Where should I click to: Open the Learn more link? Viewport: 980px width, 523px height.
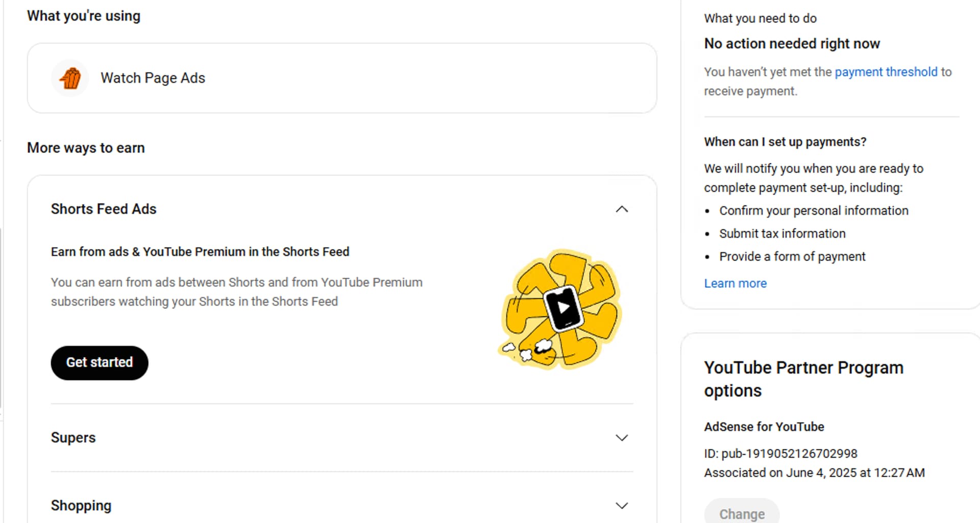[x=735, y=284]
